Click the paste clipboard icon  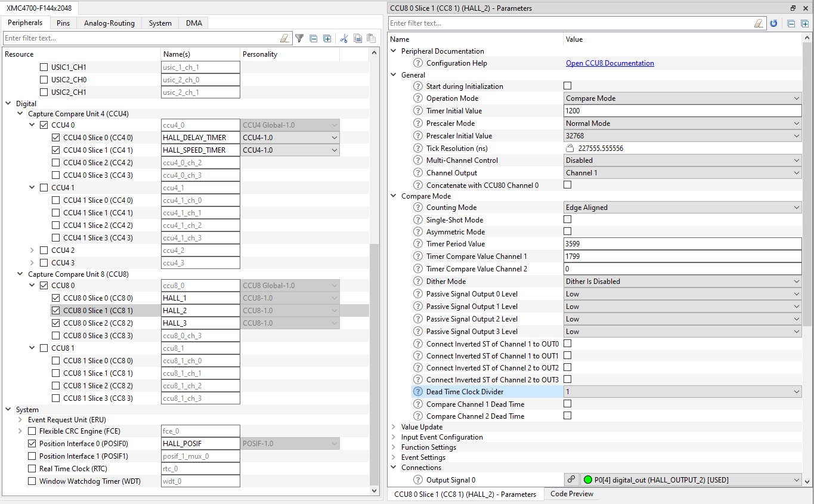coord(371,38)
